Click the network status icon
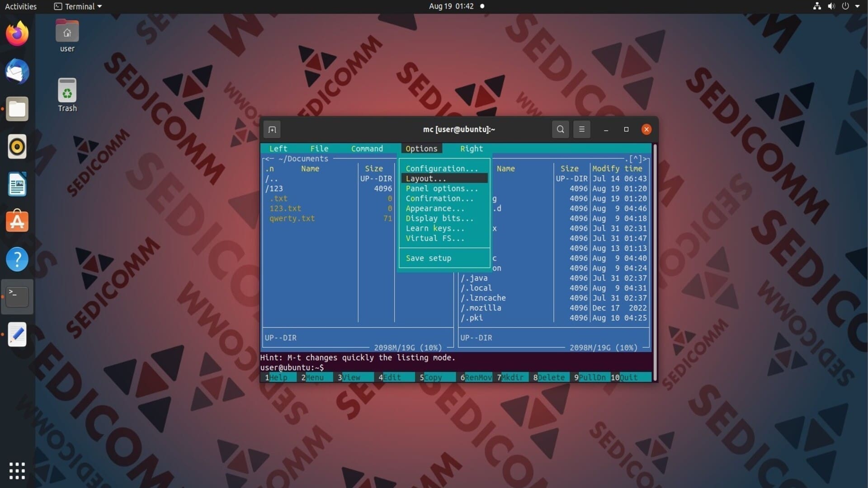868x488 pixels. tap(817, 6)
